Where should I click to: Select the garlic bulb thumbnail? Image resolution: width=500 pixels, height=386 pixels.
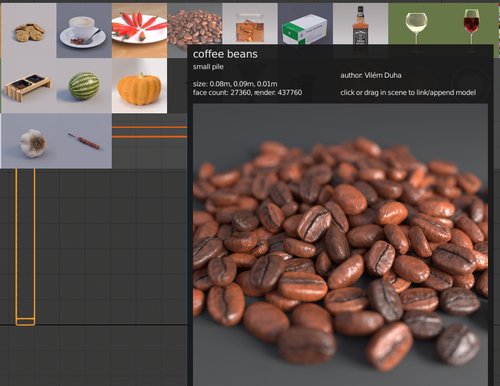pyautogui.click(x=29, y=141)
